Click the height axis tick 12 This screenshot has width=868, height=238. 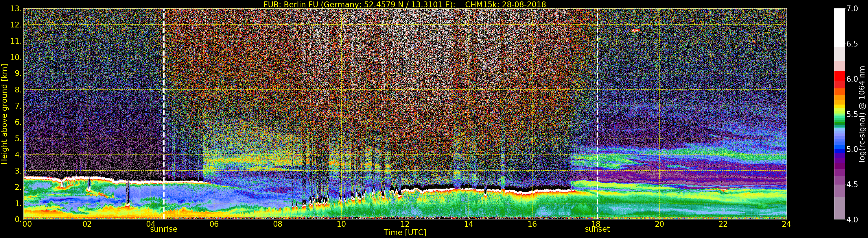(x=16, y=25)
